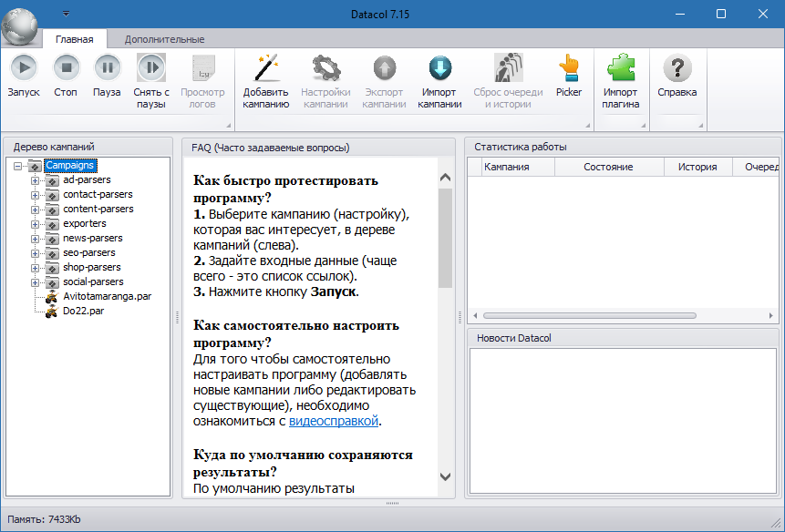Click statistics horizontal scrollbar thumb
The height and width of the screenshot is (532, 785).
point(589,315)
